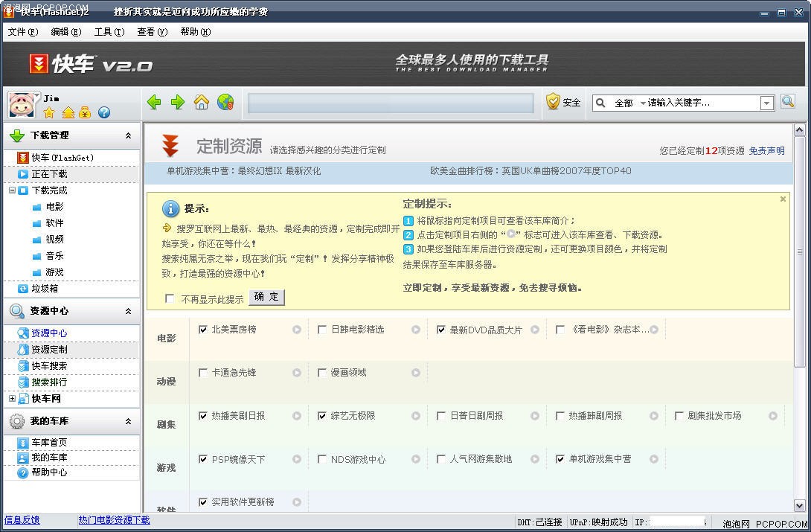This screenshot has height=532, width=811.
Task: Open the 工具 menu
Action: (109, 31)
